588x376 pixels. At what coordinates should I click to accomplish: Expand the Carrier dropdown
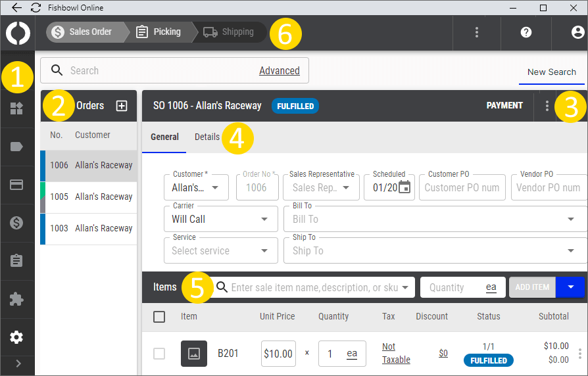[x=220, y=219]
